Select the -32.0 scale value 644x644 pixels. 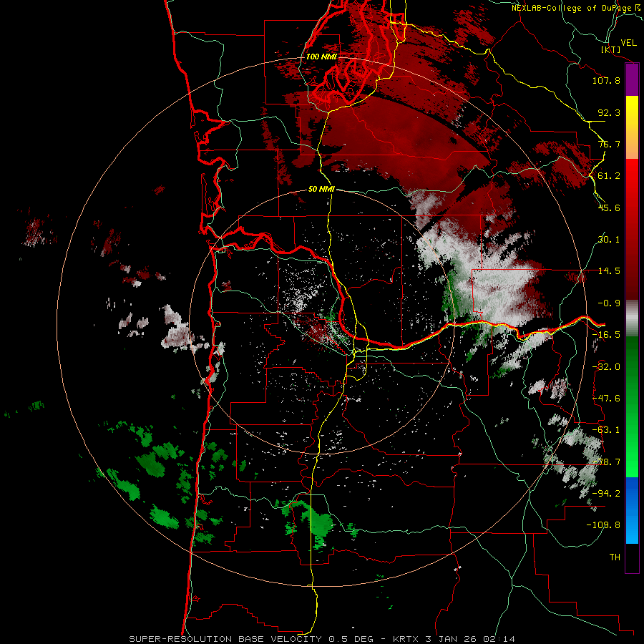point(606,367)
